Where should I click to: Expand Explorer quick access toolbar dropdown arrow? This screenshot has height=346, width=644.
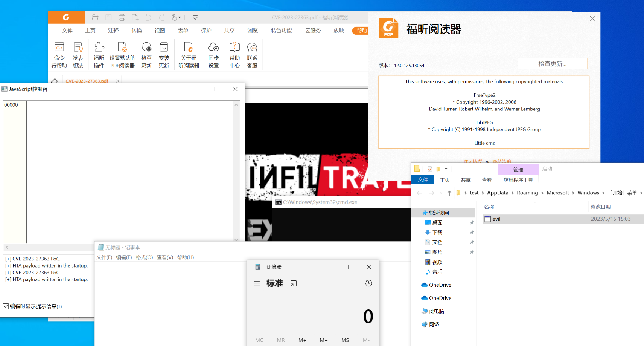coord(446,170)
